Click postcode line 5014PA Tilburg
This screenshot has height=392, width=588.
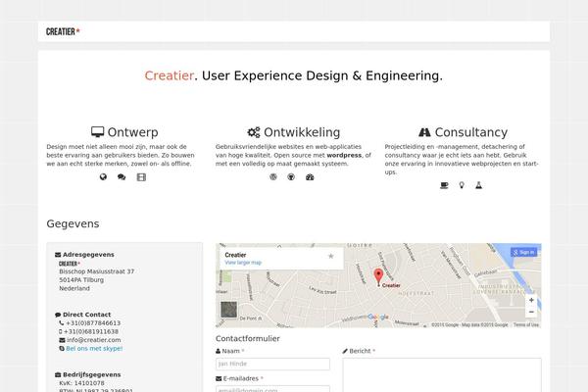coord(81,280)
